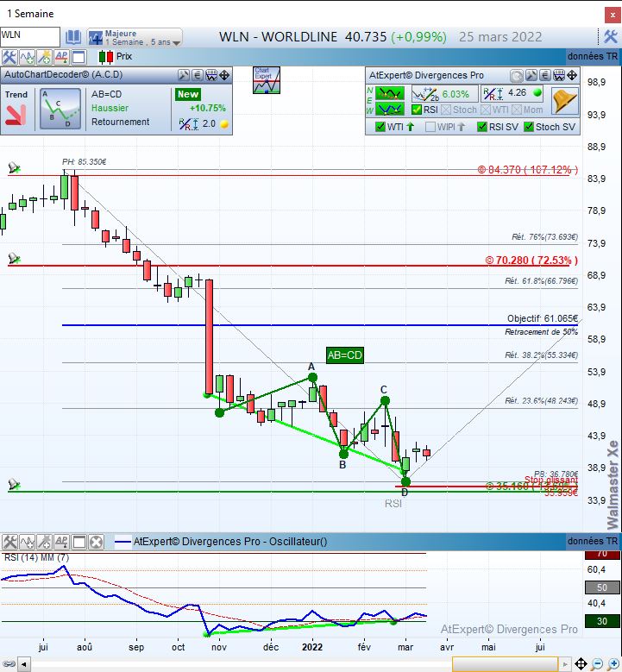
Task: Click the horizontal time scrollbar thumb
Action: (x=505, y=664)
